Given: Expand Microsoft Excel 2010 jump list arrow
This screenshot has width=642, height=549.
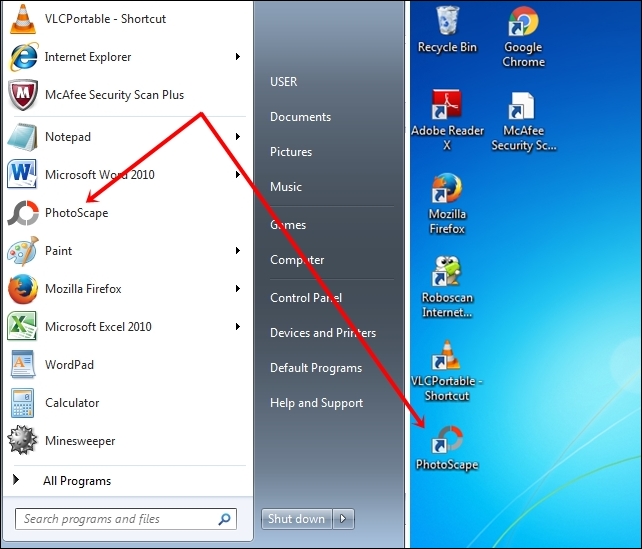Looking at the screenshot, I should 237,326.
